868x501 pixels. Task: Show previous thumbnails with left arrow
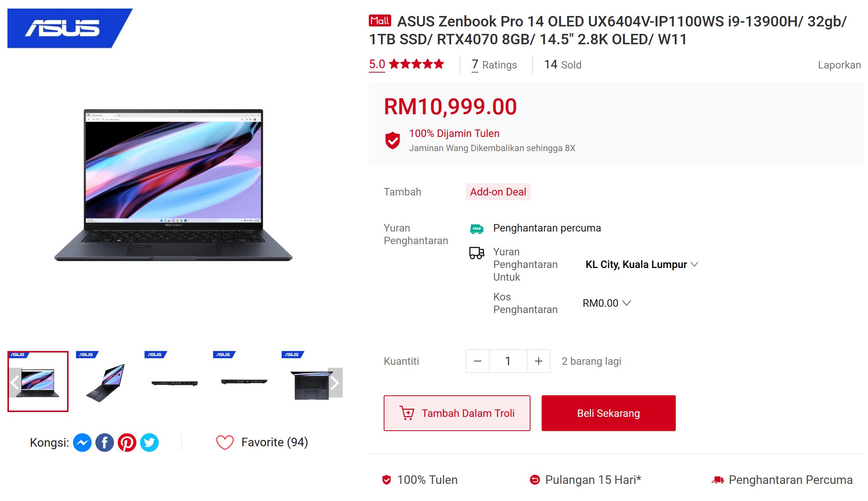point(15,382)
